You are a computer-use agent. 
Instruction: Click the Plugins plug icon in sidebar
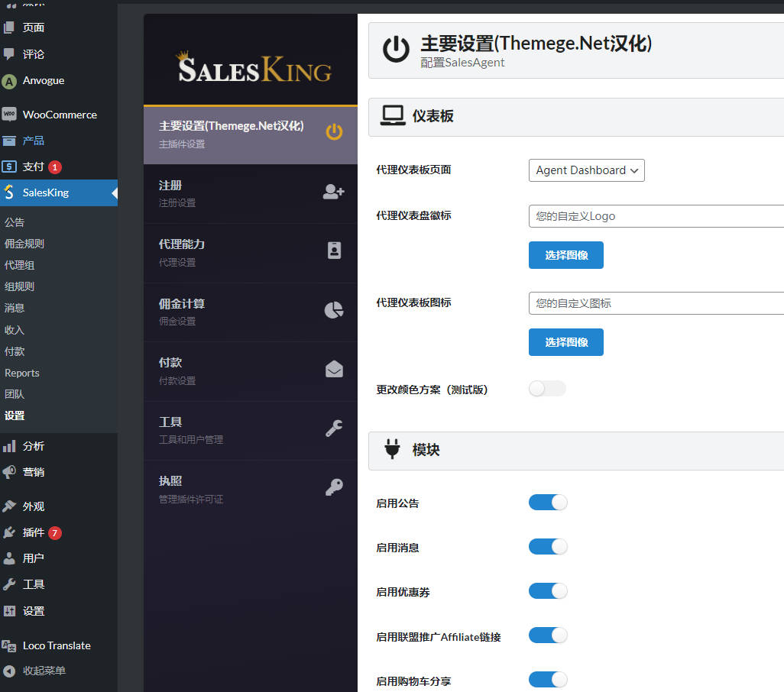[x=9, y=532]
